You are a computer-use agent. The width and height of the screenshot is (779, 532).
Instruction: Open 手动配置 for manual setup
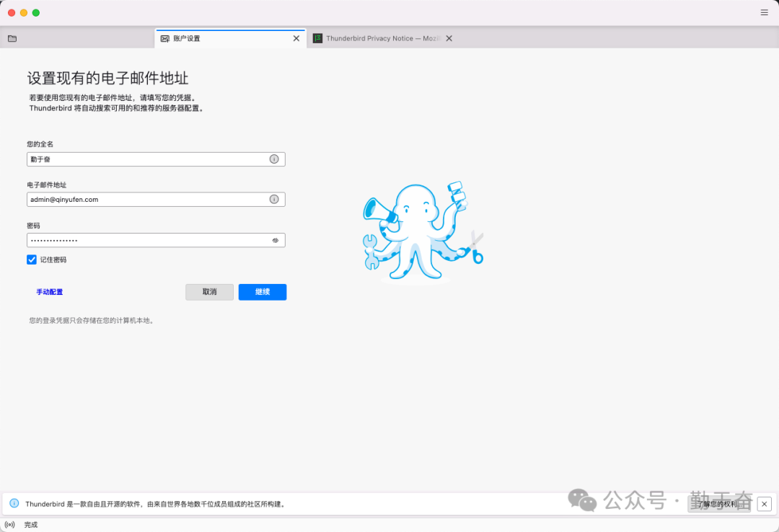pos(49,291)
